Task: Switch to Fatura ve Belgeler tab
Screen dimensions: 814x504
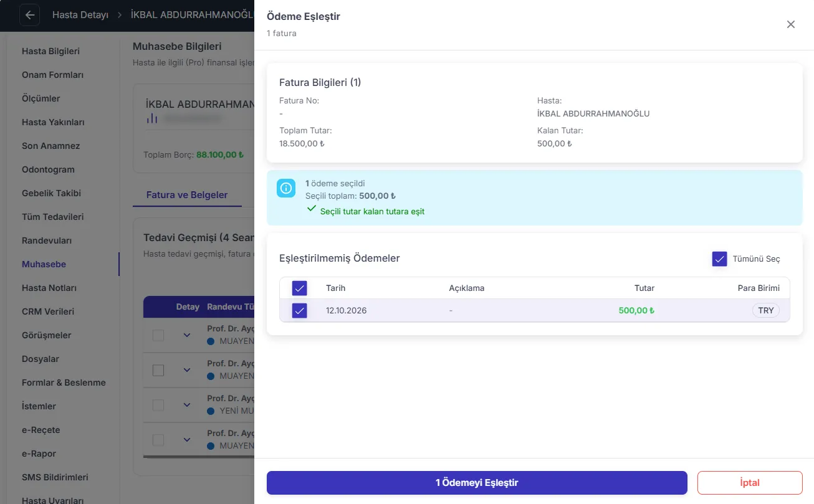Action: point(187,195)
